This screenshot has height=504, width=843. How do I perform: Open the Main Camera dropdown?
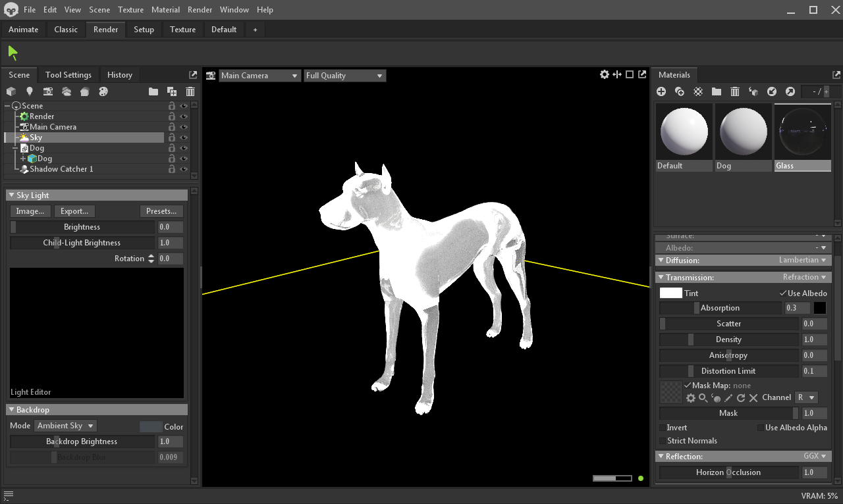point(259,76)
